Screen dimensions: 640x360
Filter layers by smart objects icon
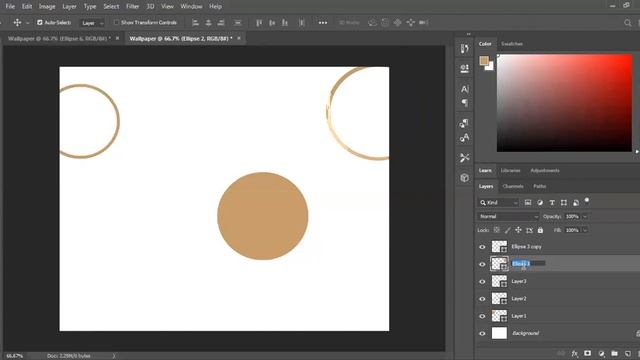(x=576, y=202)
